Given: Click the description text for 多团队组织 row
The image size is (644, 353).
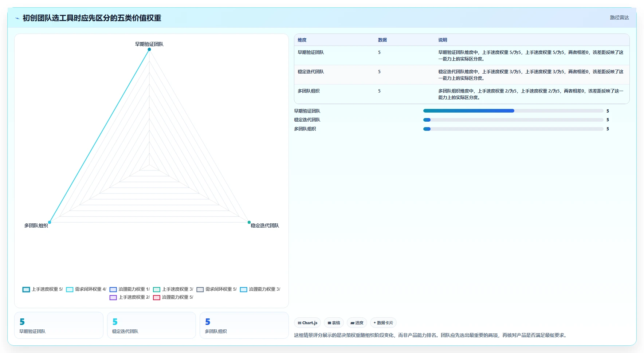Looking at the screenshot, I should (531, 94).
